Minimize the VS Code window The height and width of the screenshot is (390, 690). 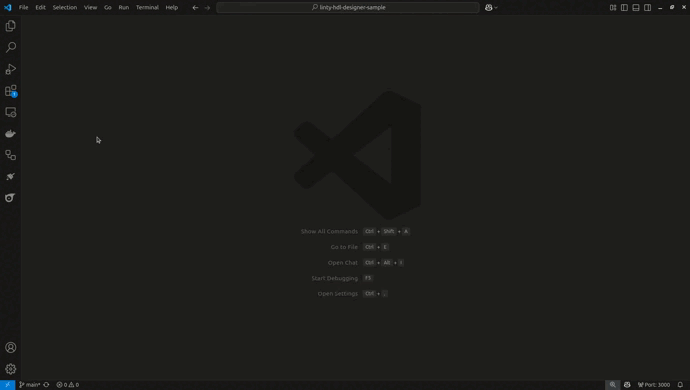coord(660,7)
